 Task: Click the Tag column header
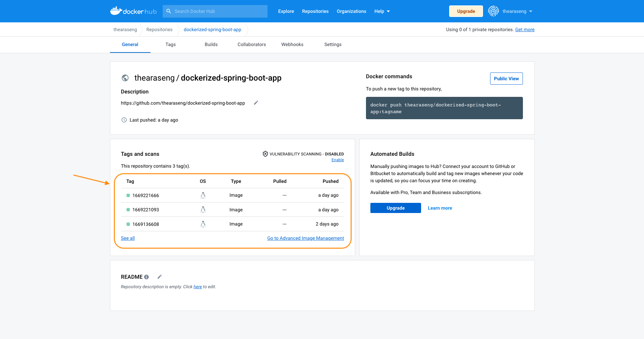[x=130, y=181]
